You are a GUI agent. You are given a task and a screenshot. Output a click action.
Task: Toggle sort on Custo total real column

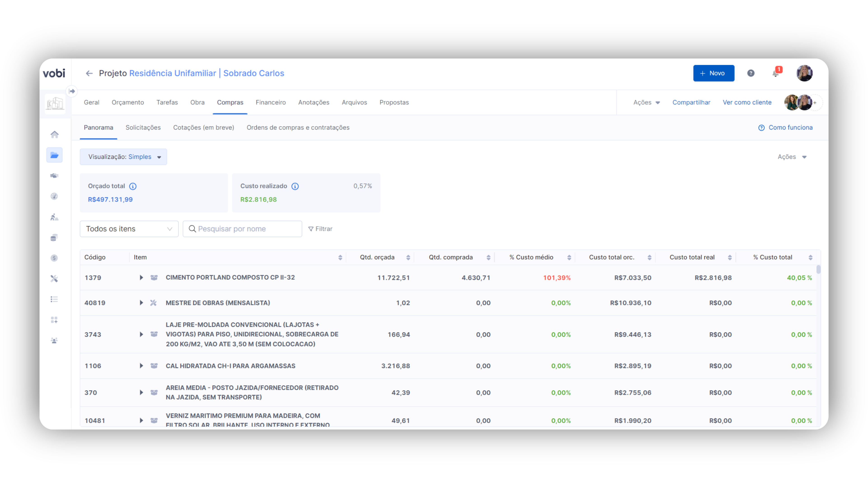pyautogui.click(x=729, y=258)
